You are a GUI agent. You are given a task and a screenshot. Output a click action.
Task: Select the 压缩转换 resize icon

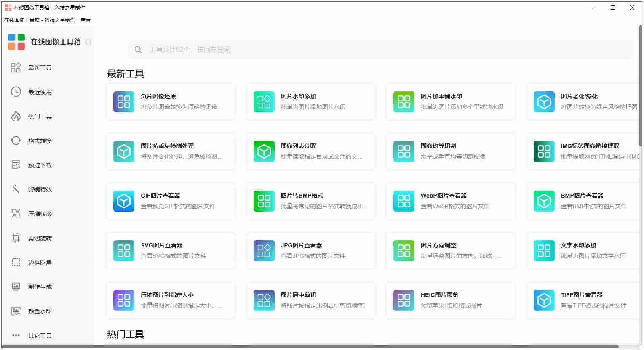pyautogui.click(x=16, y=214)
